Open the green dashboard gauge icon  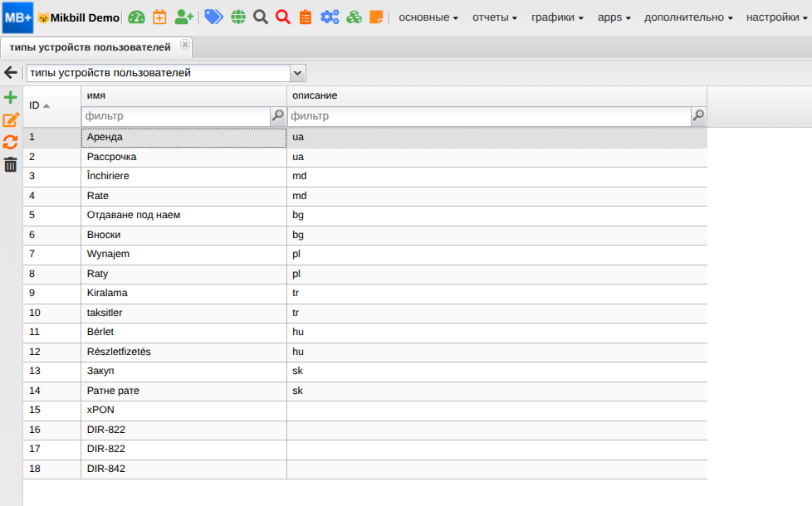[x=136, y=17]
